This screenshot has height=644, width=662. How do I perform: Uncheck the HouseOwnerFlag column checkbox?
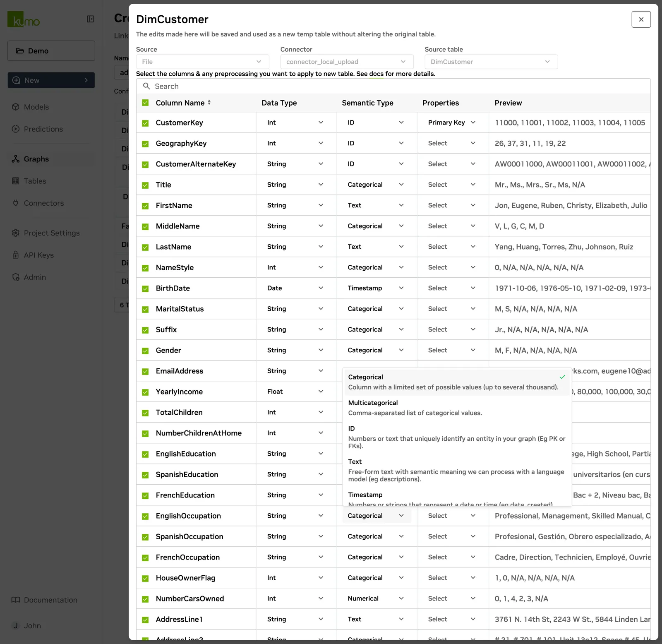click(145, 578)
